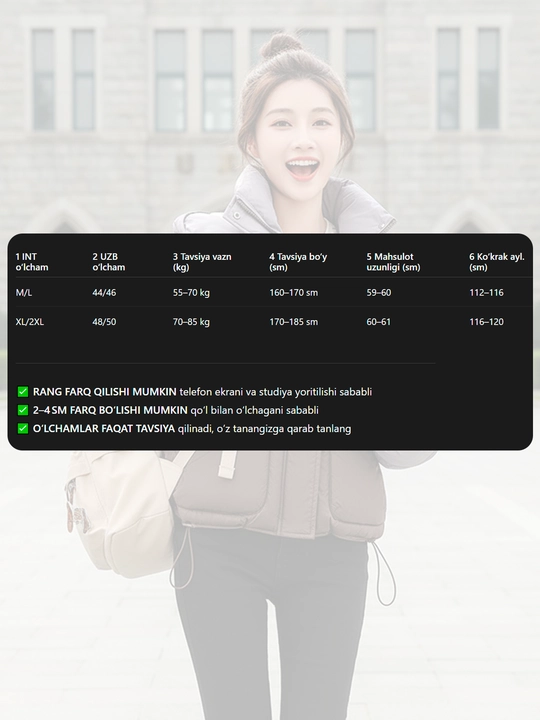Viewport: 540px width, 720px height.
Task: Click green checkmark beside 'O'LCHAMLAR FAQAT TAVSIYA'
Action: pos(23,428)
